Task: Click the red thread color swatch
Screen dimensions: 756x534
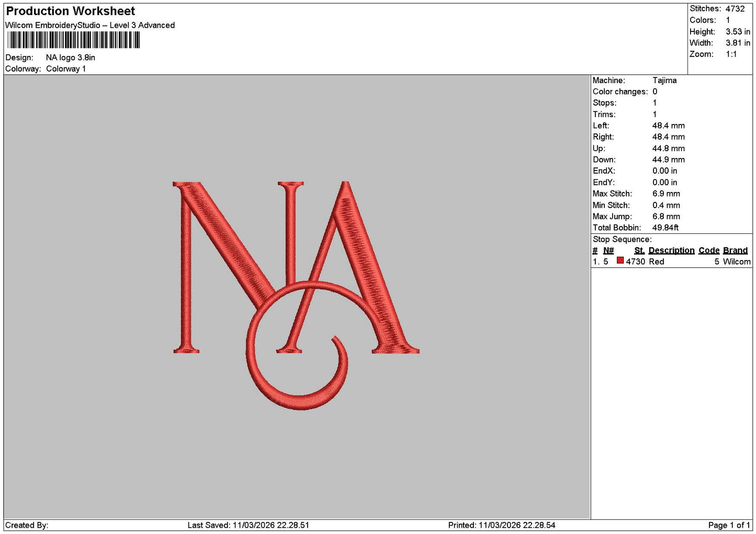Action: point(620,260)
